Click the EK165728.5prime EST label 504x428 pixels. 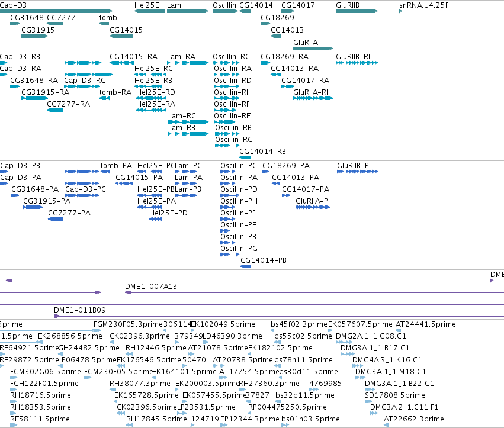pos(146,395)
